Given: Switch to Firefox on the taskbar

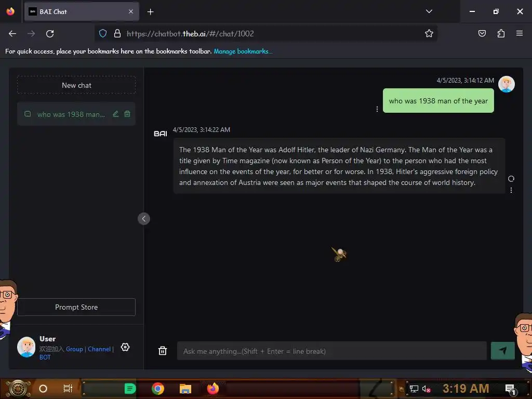Looking at the screenshot, I should pyautogui.click(x=213, y=389).
